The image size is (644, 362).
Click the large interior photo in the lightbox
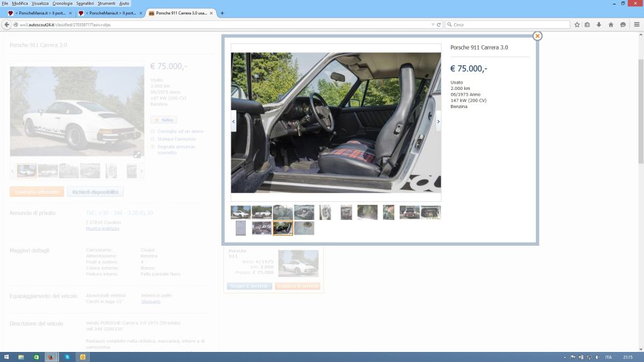(x=336, y=123)
